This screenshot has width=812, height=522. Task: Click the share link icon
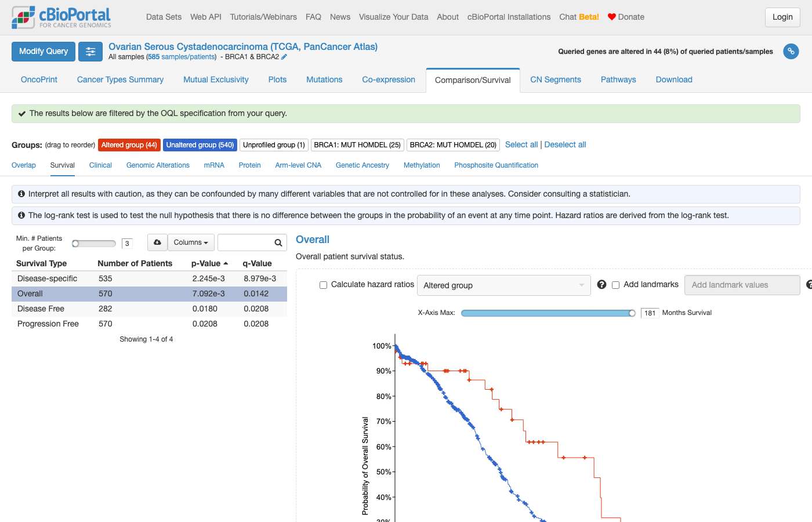coord(791,52)
